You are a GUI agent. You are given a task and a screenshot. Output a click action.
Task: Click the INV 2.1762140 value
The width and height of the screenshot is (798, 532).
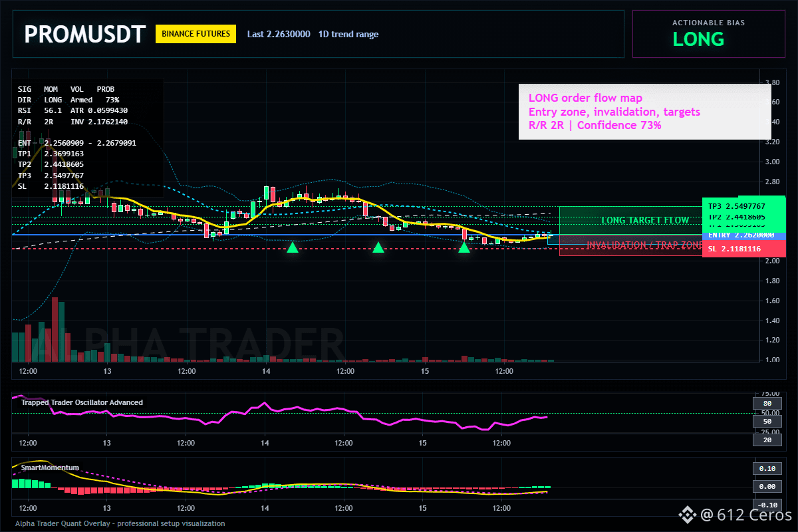(99, 122)
